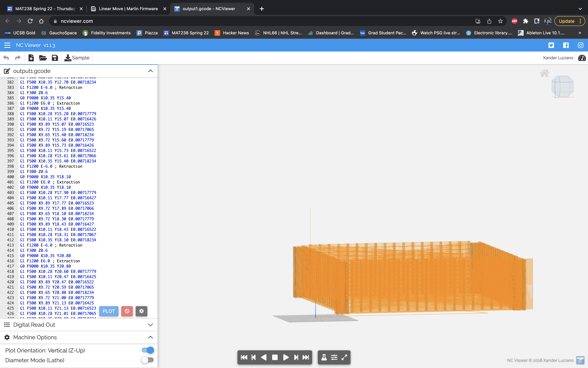Viewport: 588px width, 368px height.
Task: Install app via the download icon in address bar
Action: pos(478,21)
